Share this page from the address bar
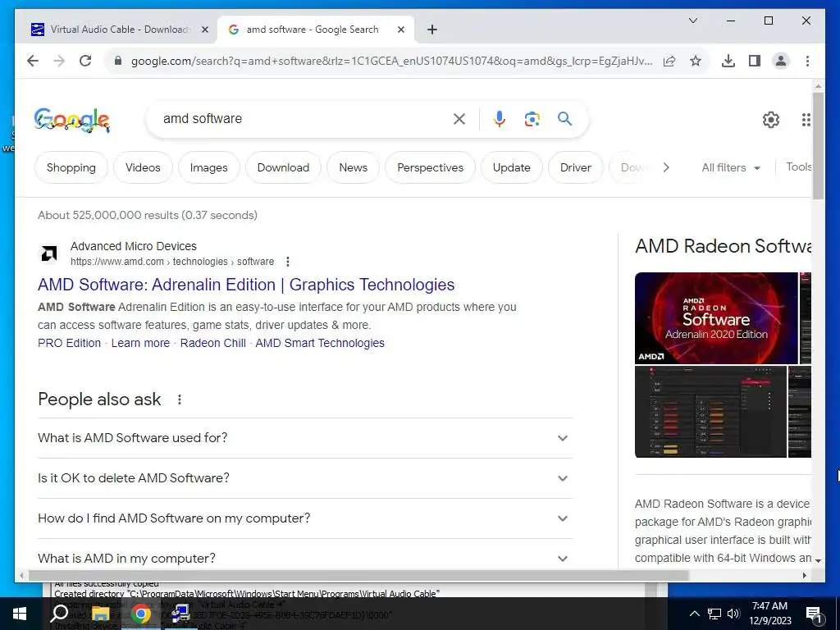This screenshot has width=840, height=630. (x=669, y=61)
